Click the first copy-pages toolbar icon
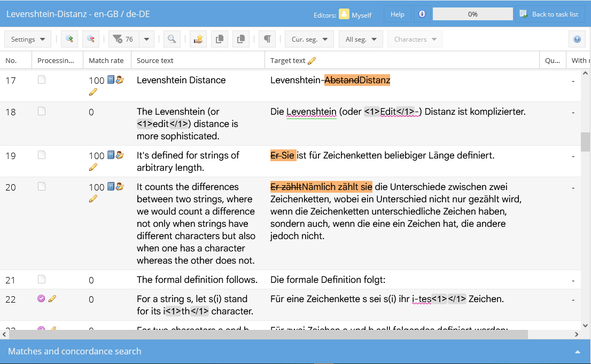The height and width of the screenshot is (364, 591). (x=220, y=39)
